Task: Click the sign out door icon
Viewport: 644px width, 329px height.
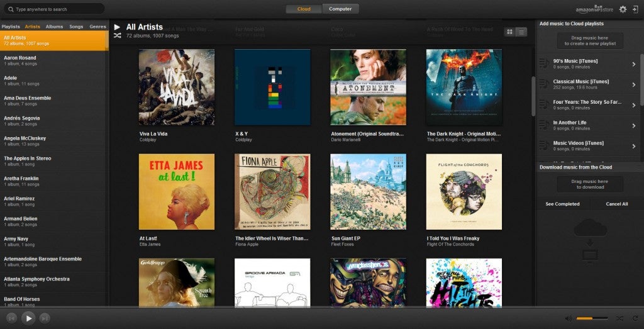Action: click(x=635, y=9)
